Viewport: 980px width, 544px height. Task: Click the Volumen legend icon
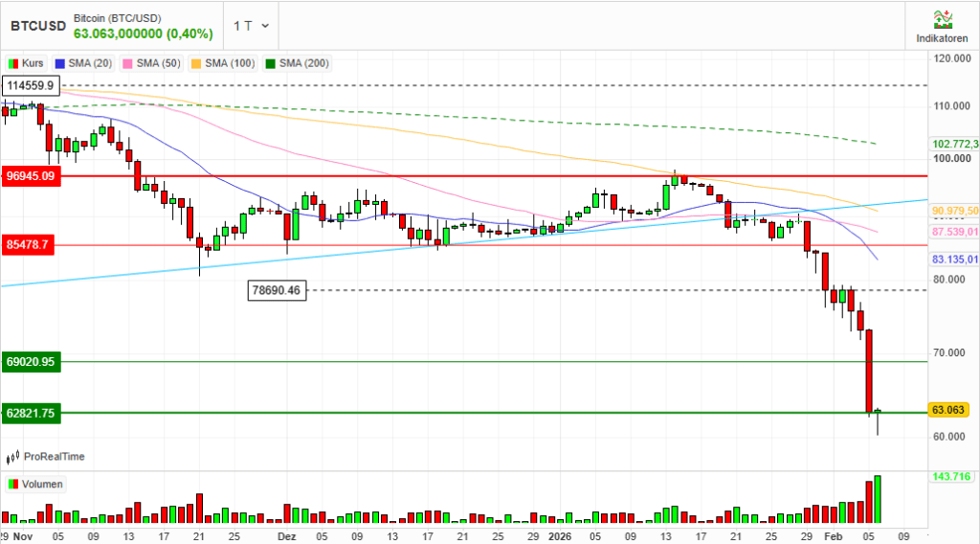[13, 484]
